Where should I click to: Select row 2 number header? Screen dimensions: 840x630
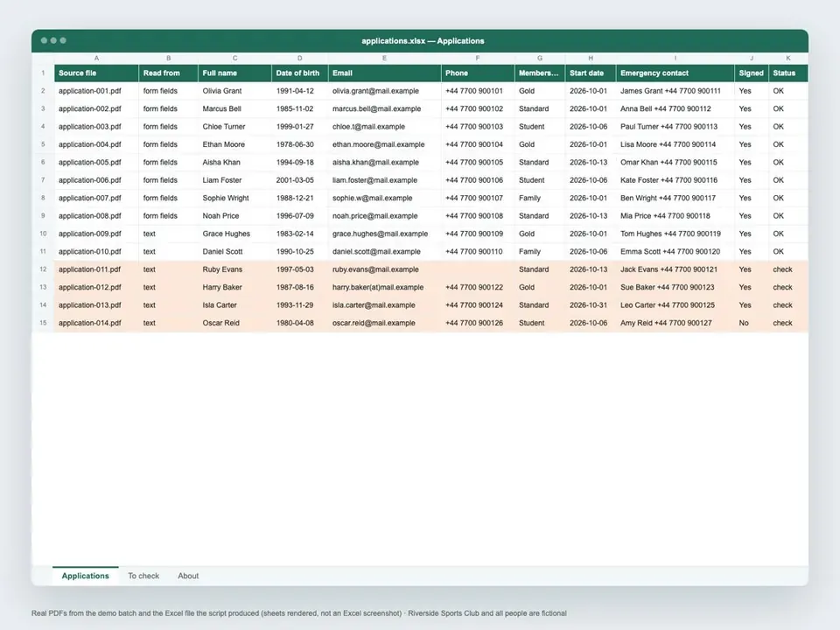(x=43, y=91)
